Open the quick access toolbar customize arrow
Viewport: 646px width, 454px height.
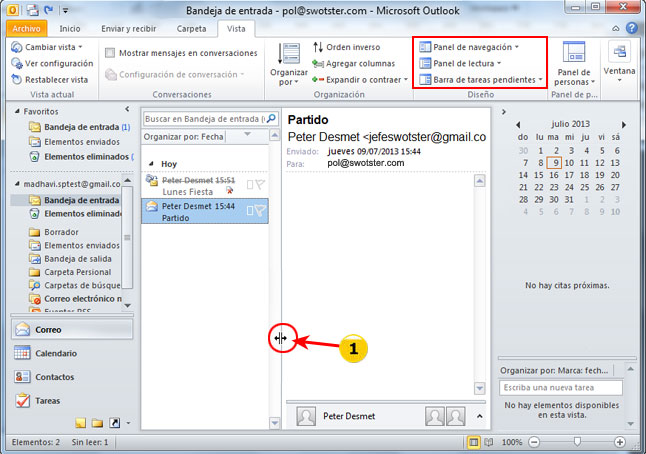pos(65,10)
